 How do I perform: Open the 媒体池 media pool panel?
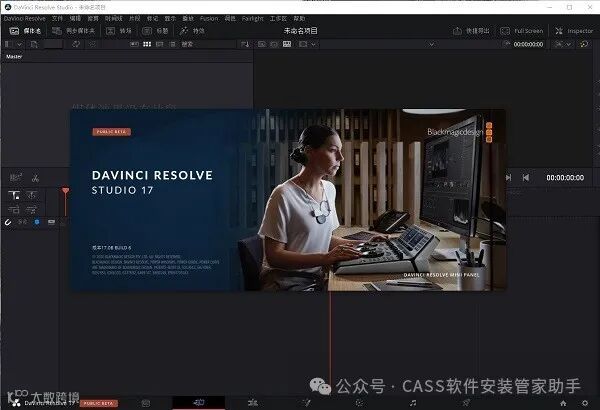coord(25,31)
